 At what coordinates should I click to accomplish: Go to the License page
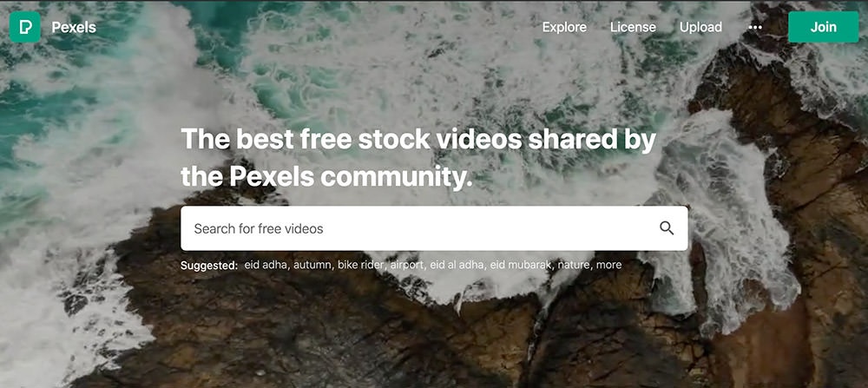click(633, 27)
